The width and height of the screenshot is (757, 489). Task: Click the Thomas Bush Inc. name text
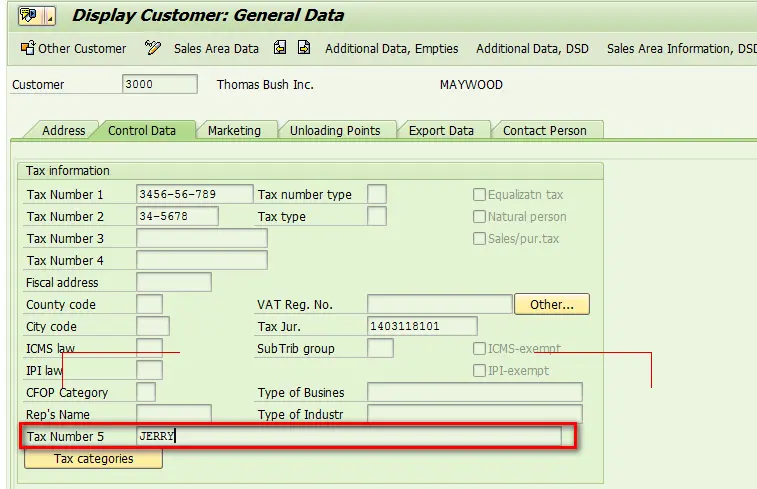pos(265,84)
